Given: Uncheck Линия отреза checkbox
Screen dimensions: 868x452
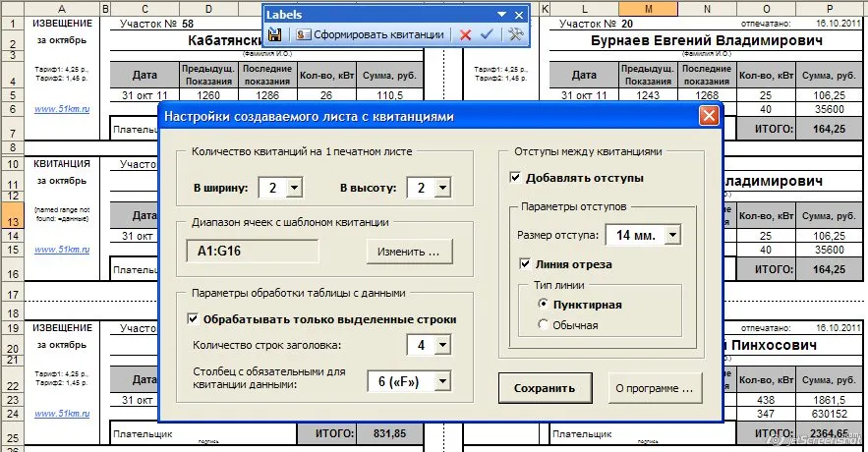Looking at the screenshot, I should (525, 263).
